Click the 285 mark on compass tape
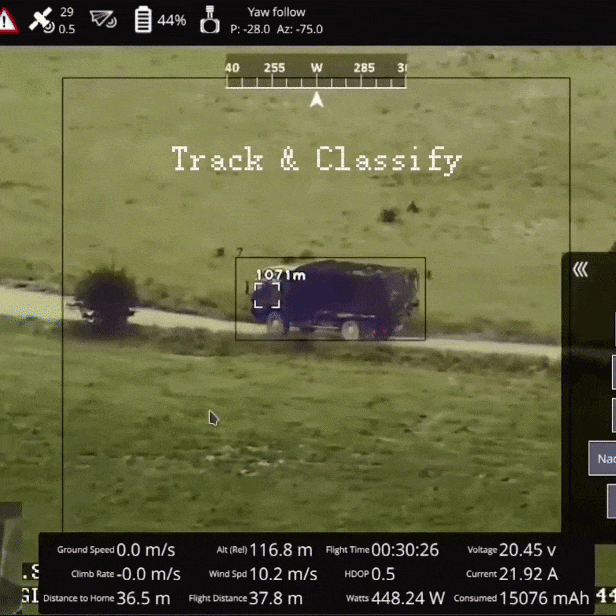 tap(364, 68)
